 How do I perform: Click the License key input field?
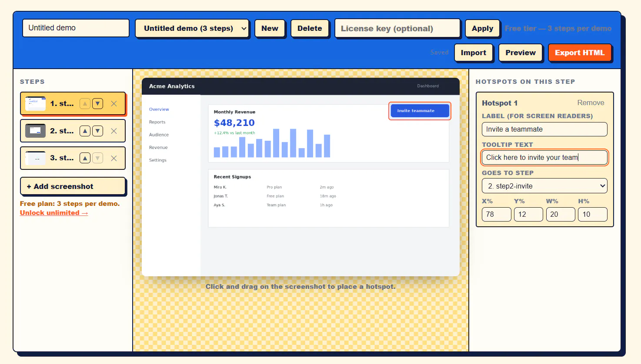click(x=397, y=28)
